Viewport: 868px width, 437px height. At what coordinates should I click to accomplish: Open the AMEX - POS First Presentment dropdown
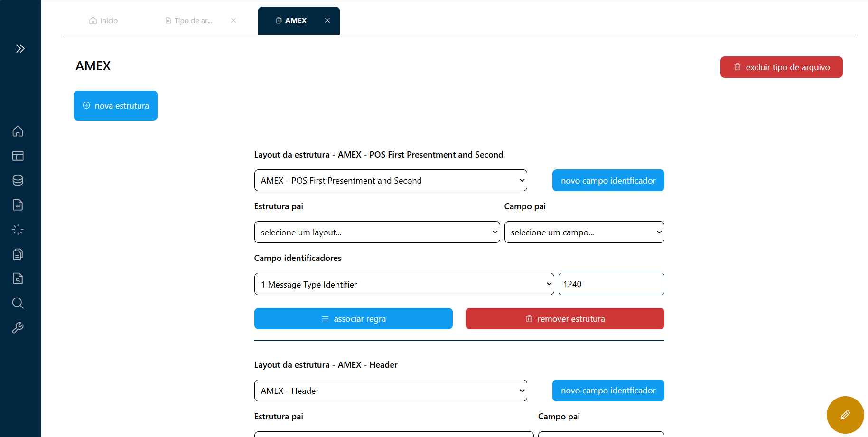point(390,180)
